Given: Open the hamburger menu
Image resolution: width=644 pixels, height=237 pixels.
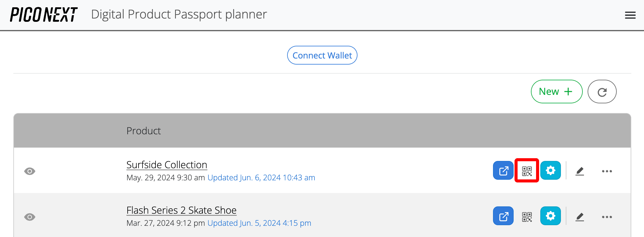Looking at the screenshot, I should pos(630,15).
